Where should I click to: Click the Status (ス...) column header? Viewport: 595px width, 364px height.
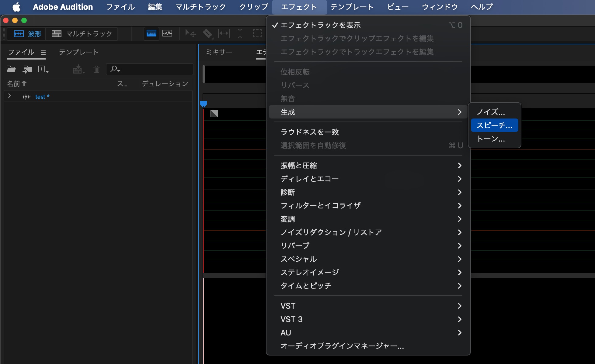122,84
